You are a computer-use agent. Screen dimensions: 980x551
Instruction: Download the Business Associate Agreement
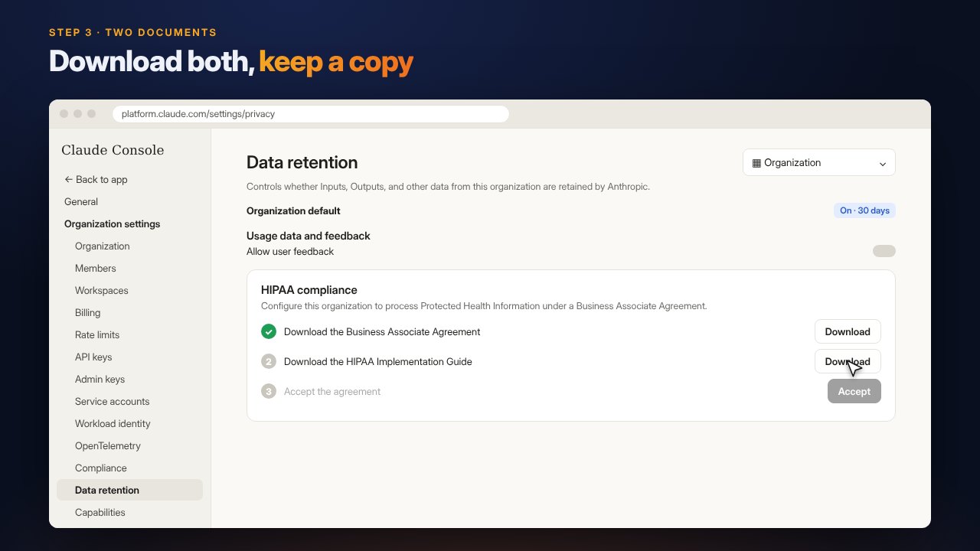click(x=848, y=331)
